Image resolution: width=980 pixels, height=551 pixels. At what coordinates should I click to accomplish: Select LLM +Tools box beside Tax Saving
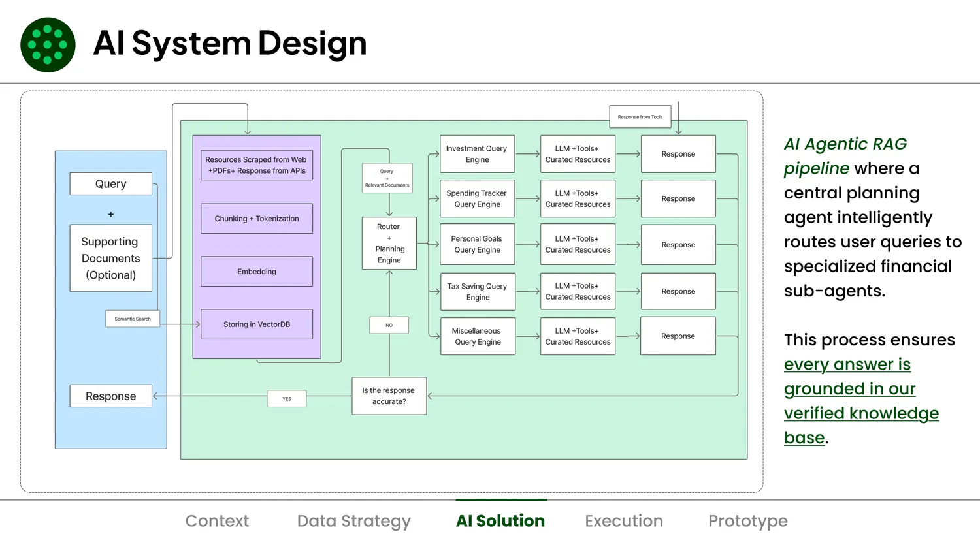578,291
